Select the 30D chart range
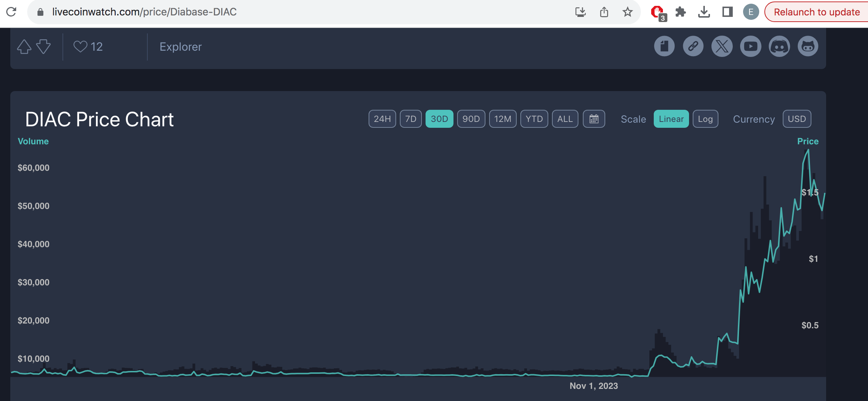 click(x=439, y=119)
